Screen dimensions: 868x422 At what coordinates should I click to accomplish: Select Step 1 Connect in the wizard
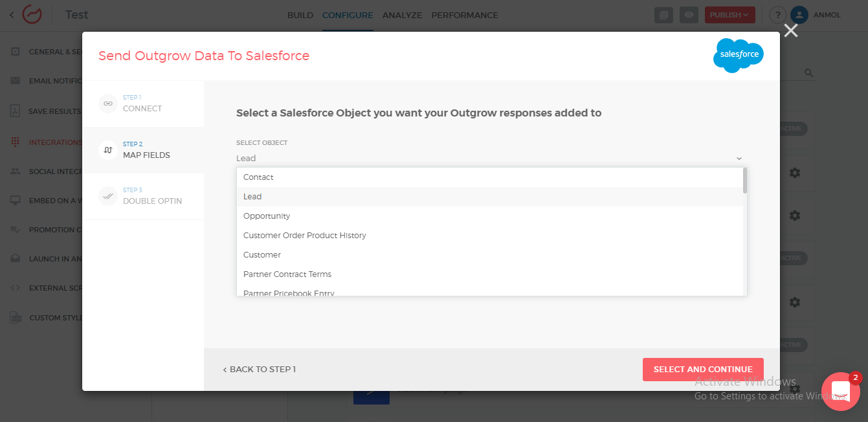pyautogui.click(x=143, y=104)
